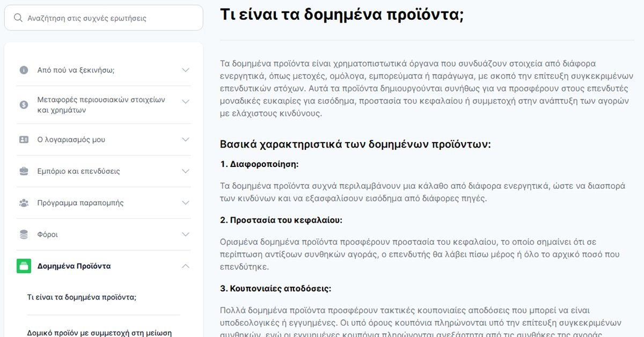Click the search magnifier icon
This screenshot has width=644, height=337.
pyautogui.click(x=18, y=18)
